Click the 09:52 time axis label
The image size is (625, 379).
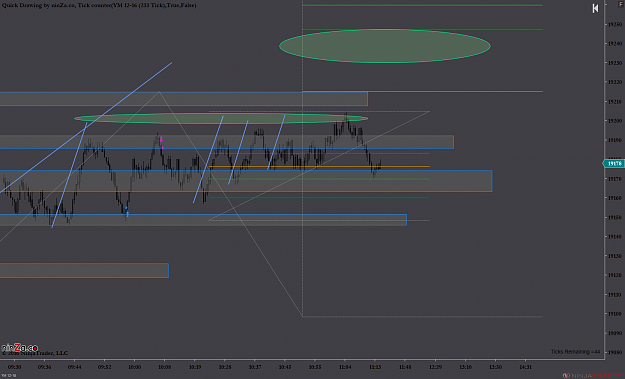(104, 367)
